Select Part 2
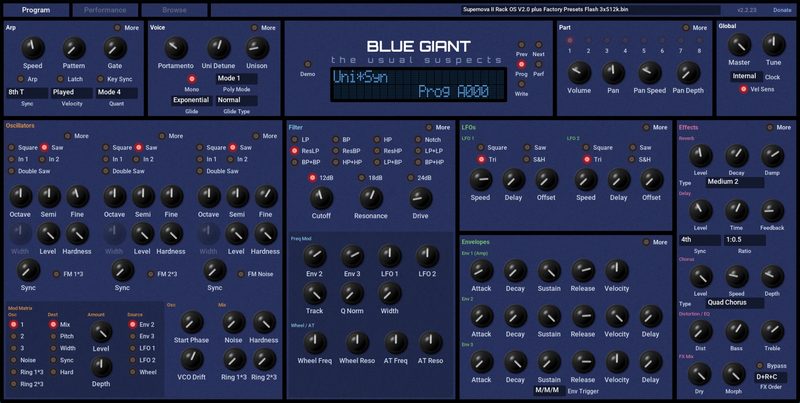Viewport: 800px width, 403px height. point(588,40)
